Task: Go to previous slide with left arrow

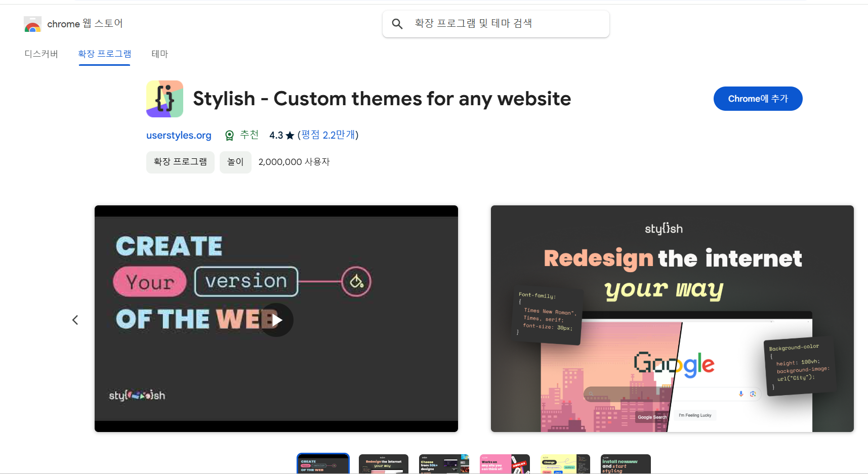Action: (75, 320)
